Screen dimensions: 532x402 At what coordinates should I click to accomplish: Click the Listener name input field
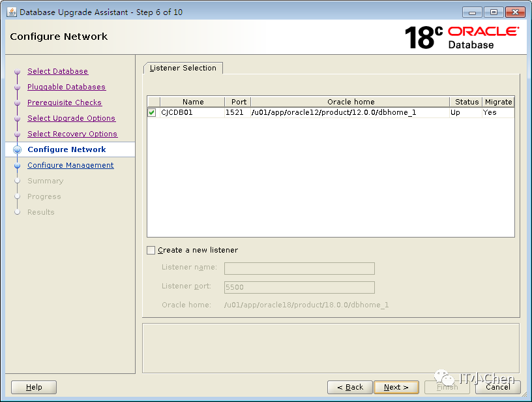pyautogui.click(x=299, y=268)
